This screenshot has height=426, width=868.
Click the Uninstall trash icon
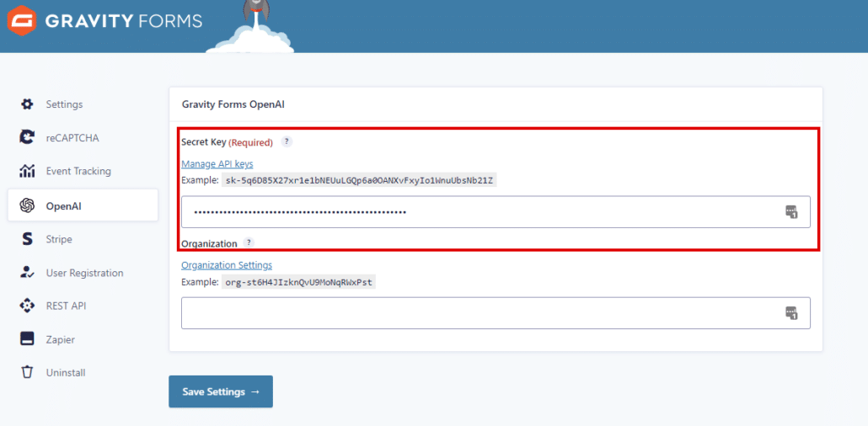tap(27, 372)
